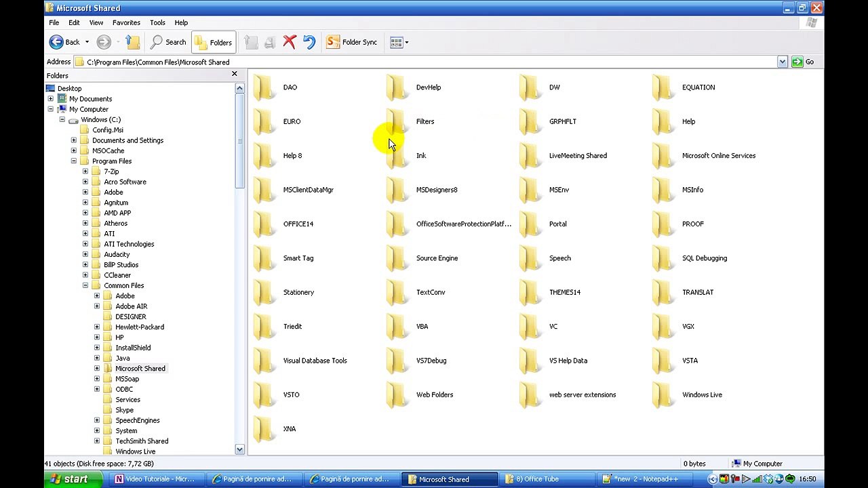Open the Favorites menu
This screenshot has width=868, height=488.
pyautogui.click(x=126, y=22)
